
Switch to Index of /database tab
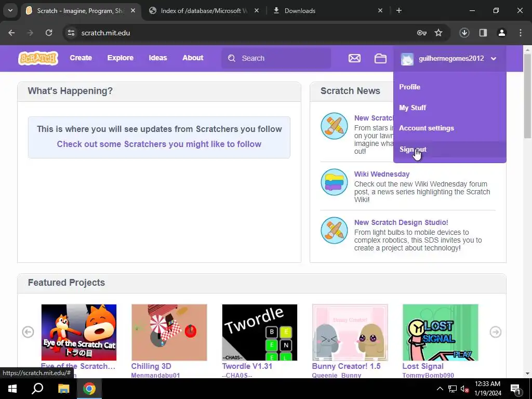point(204,10)
